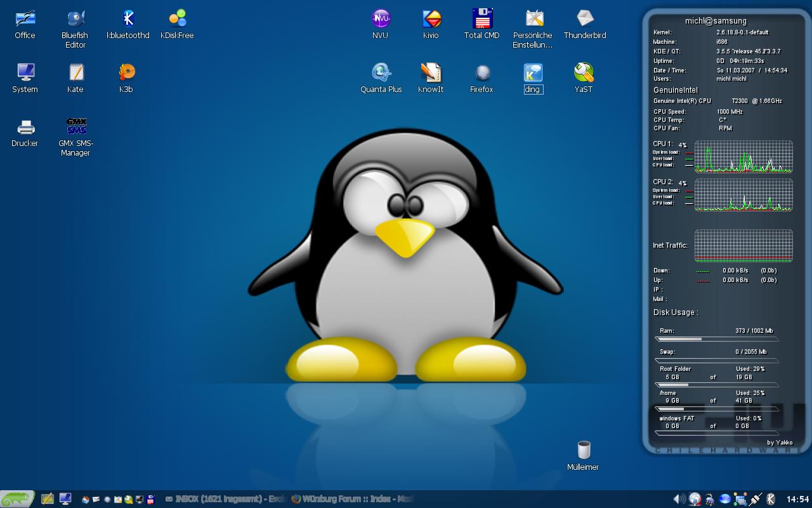Open KDiskFree desktop icon
Image resolution: width=812 pixels, height=508 pixels.
click(177, 25)
